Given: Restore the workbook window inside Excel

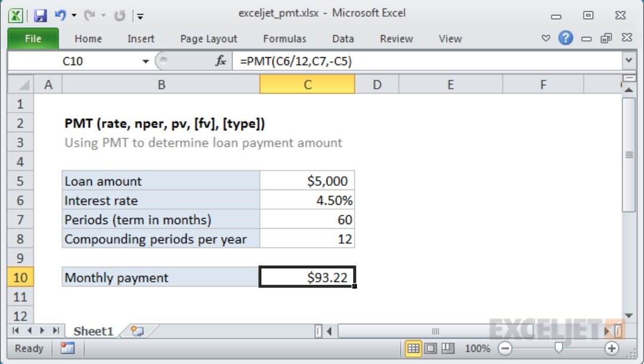Looking at the screenshot, I should click(606, 38).
